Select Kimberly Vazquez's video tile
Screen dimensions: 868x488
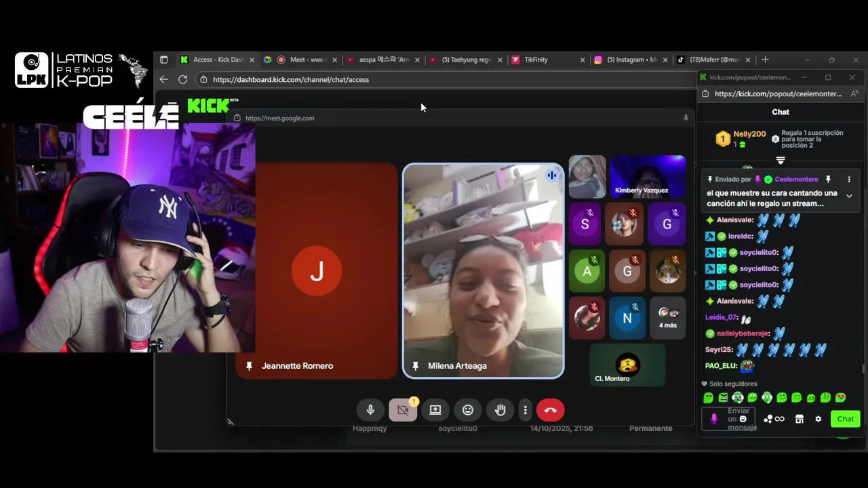coord(648,176)
